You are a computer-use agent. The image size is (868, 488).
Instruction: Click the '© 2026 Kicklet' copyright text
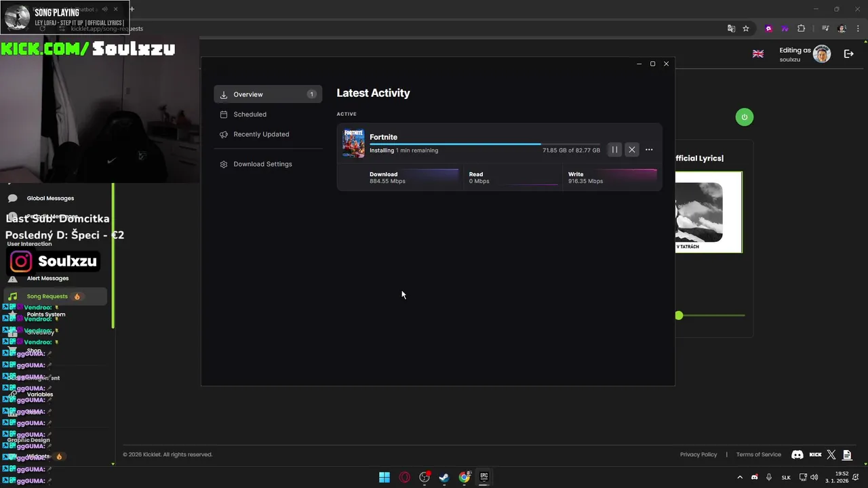(x=167, y=455)
